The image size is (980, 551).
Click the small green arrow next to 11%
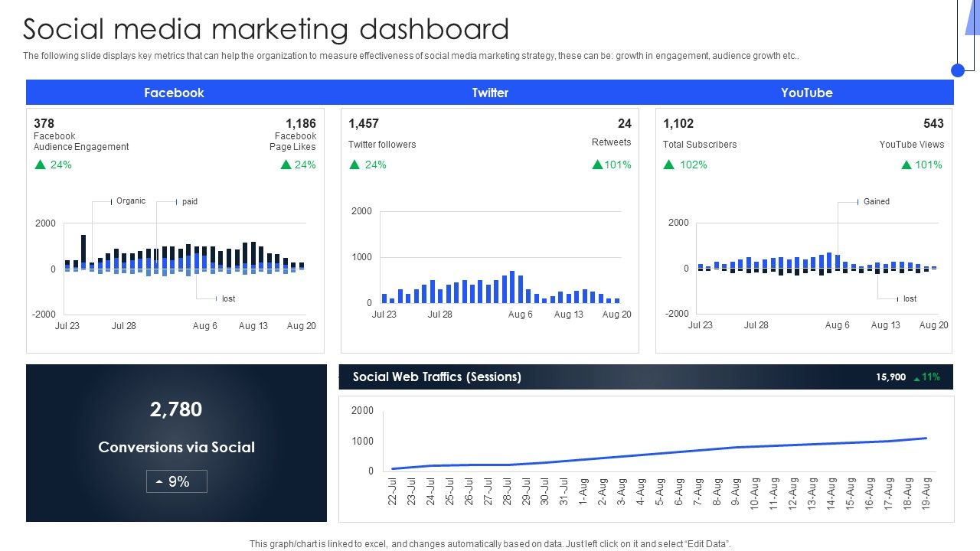(917, 378)
